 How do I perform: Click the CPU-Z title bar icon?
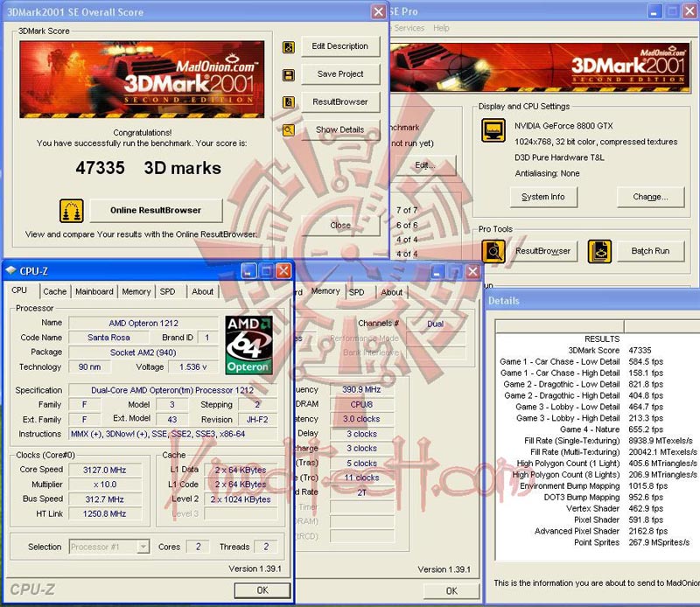pyautogui.click(x=10, y=270)
